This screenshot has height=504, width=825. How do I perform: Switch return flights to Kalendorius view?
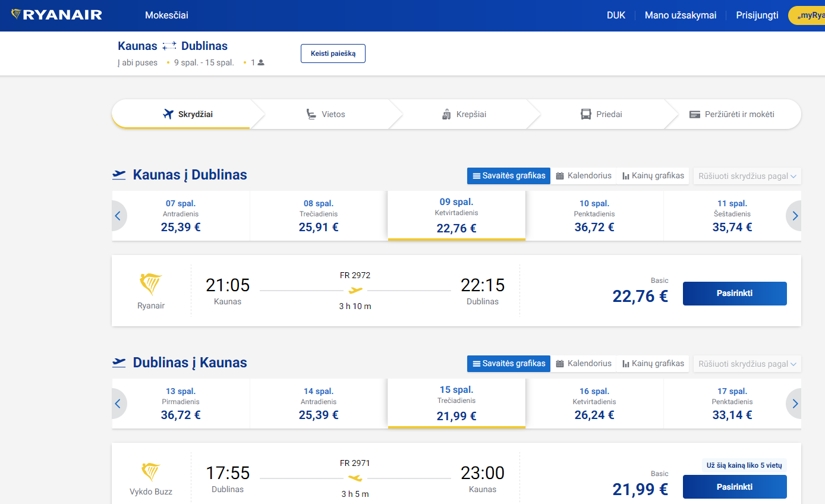(x=584, y=363)
